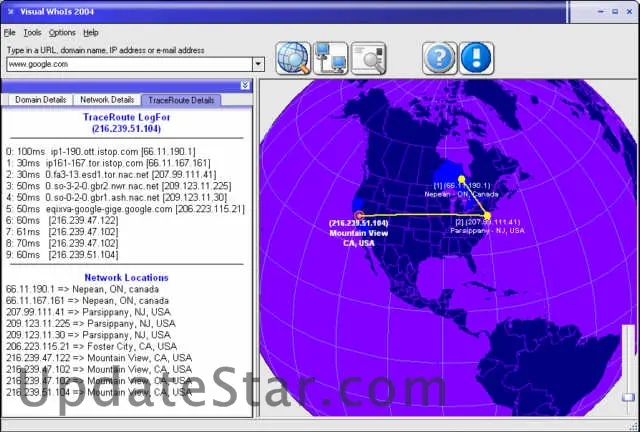Maximize the Visual WhoIs window

[x=615, y=12]
